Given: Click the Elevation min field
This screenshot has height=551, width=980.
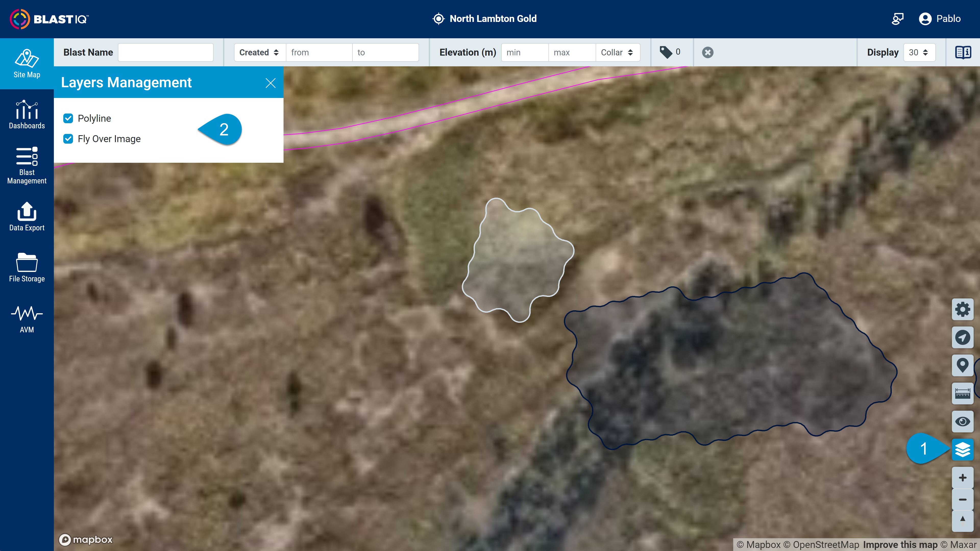Looking at the screenshot, I should [x=525, y=53].
